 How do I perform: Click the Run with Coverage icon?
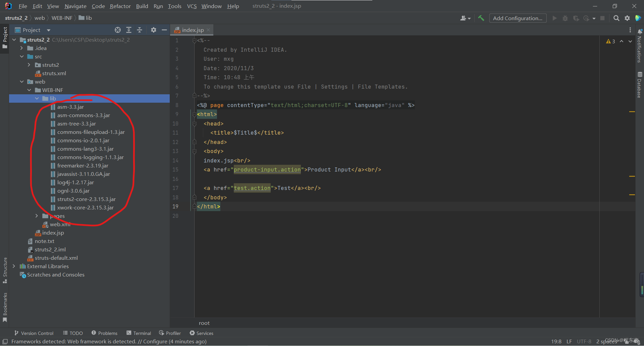click(576, 18)
